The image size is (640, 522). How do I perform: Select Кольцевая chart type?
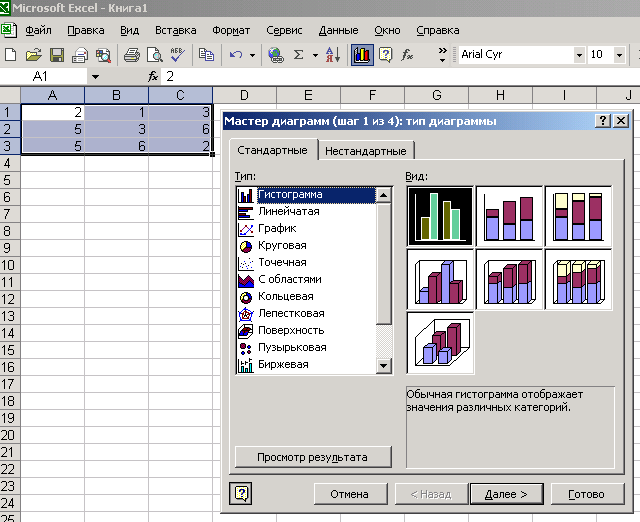click(x=306, y=297)
